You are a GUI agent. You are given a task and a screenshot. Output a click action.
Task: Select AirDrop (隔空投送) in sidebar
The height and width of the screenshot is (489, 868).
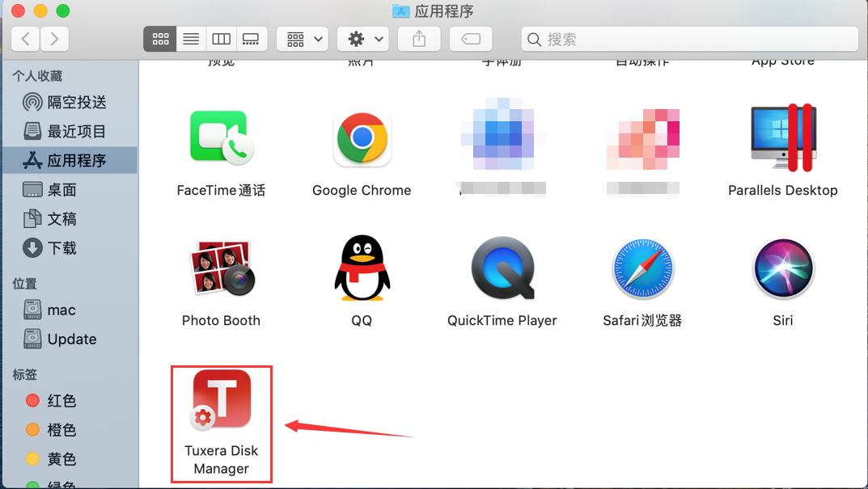76,103
